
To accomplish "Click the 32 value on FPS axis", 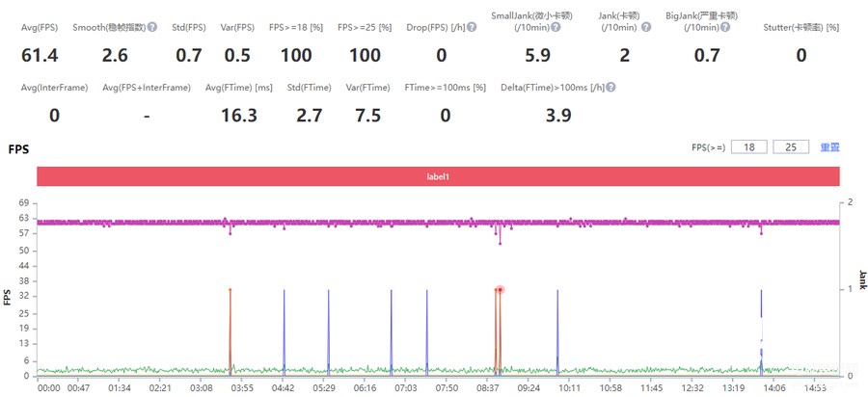I will (24, 297).
